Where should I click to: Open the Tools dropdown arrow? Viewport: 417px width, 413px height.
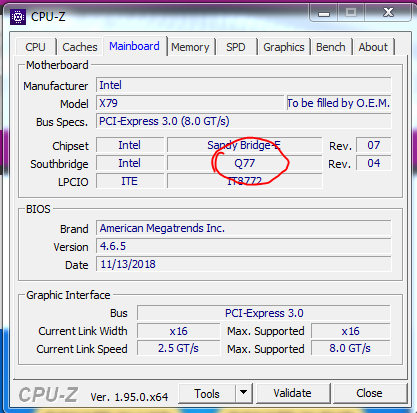tap(244, 393)
